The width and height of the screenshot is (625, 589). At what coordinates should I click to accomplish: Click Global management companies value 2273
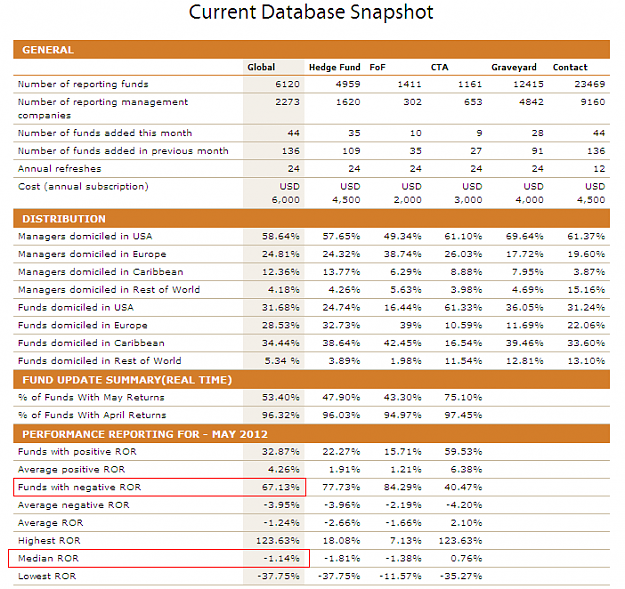[x=287, y=102]
